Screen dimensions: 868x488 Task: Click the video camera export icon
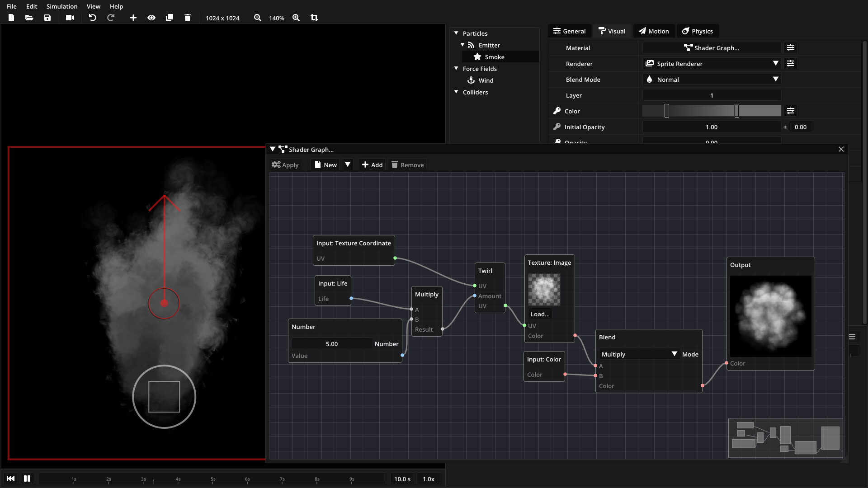(x=70, y=18)
